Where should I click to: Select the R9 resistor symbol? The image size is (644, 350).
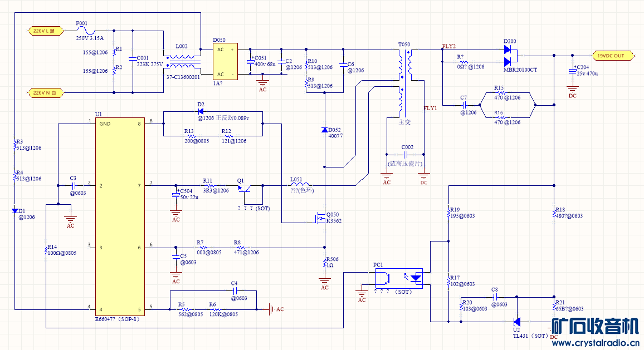click(306, 83)
